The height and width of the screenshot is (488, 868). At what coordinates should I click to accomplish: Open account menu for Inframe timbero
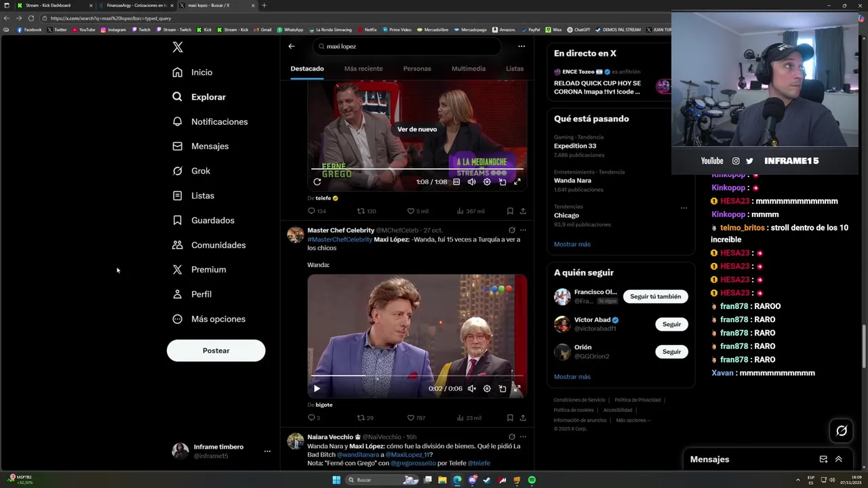point(267,451)
